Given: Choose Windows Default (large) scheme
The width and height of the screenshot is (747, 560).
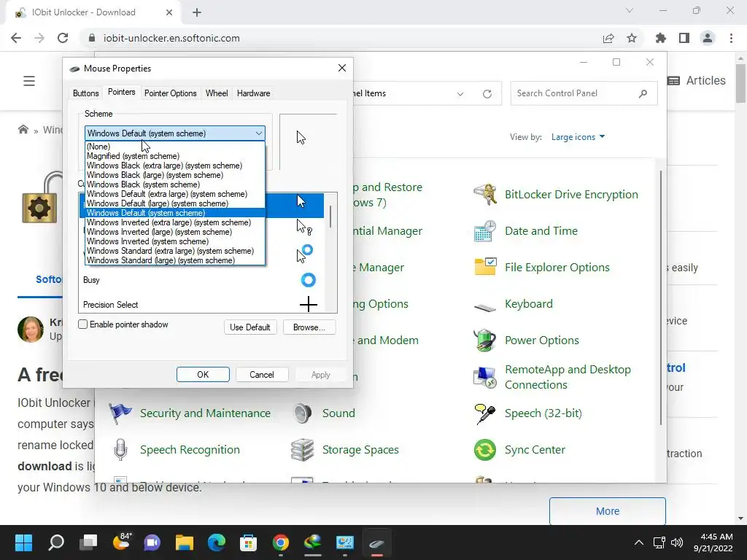Looking at the screenshot, I should pyautogui.click(x=175, y=204).
